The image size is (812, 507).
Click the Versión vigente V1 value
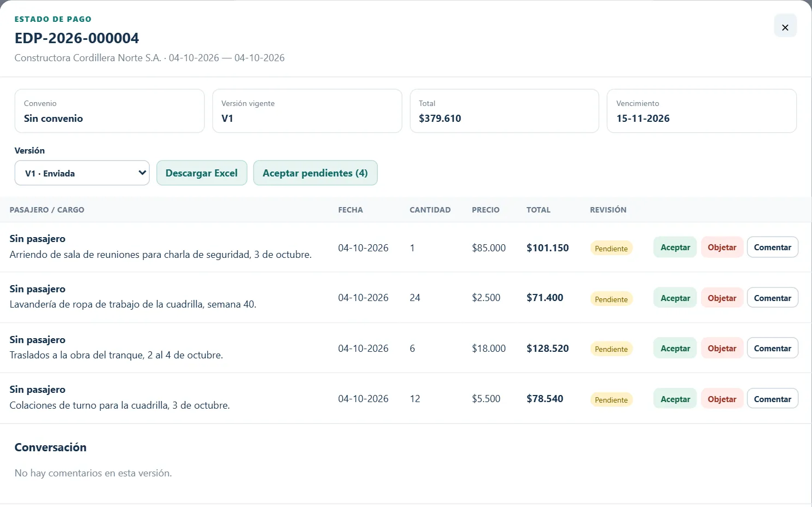coord(227,119)
